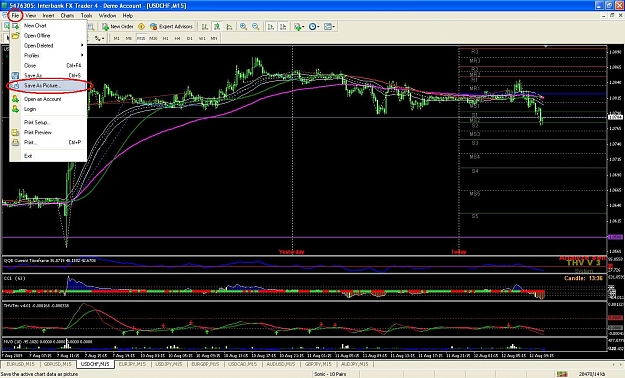Switch to the EURUSD,M15 chart tab
The image size is (625, 378).
(x=21, y=364)
